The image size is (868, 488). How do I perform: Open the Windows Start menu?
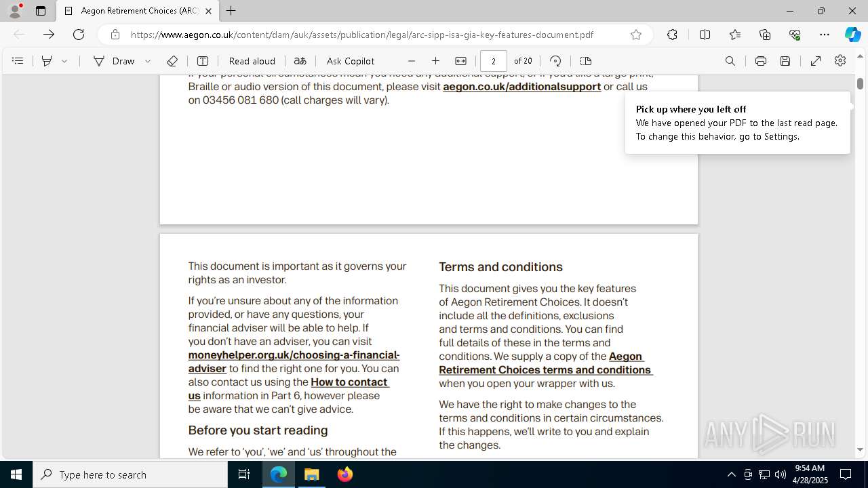coord(16,474)
